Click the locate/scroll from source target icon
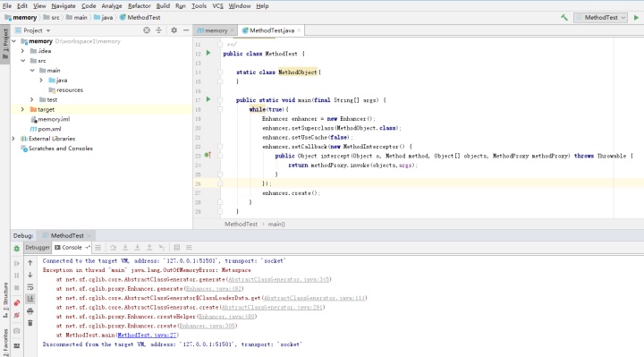This screenshot has width=644, height=357. click(147, 30)
